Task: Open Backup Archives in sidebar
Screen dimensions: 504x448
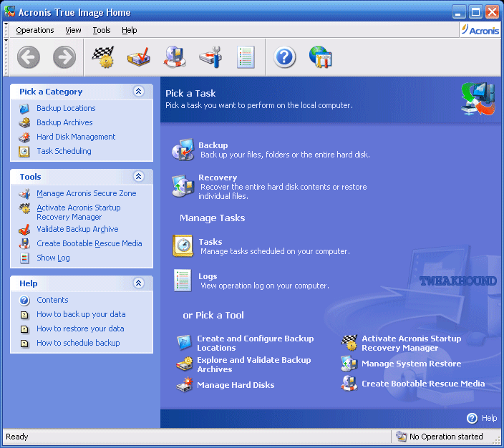Action: (64, 122)
